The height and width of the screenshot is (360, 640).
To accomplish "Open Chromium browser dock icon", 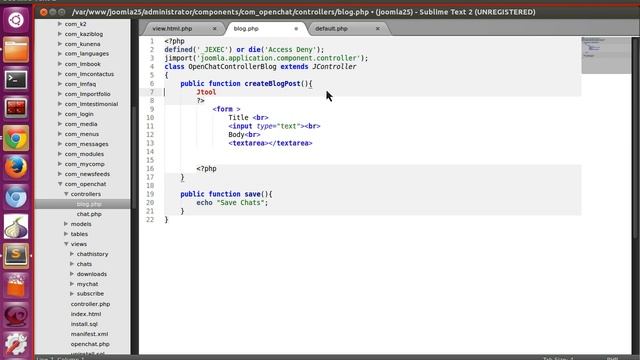I will pyautogui.click(x=16, y=197).
